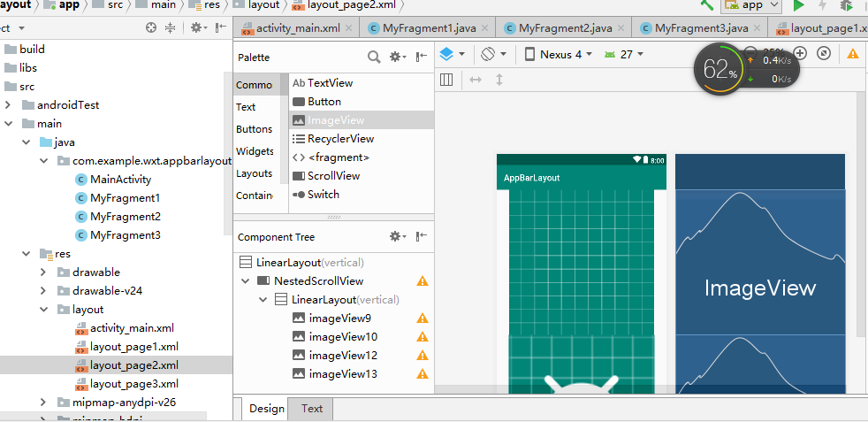Zoom in with the plus icon
This screenshot has height=422, width=868.
click(x=801, y=53)
